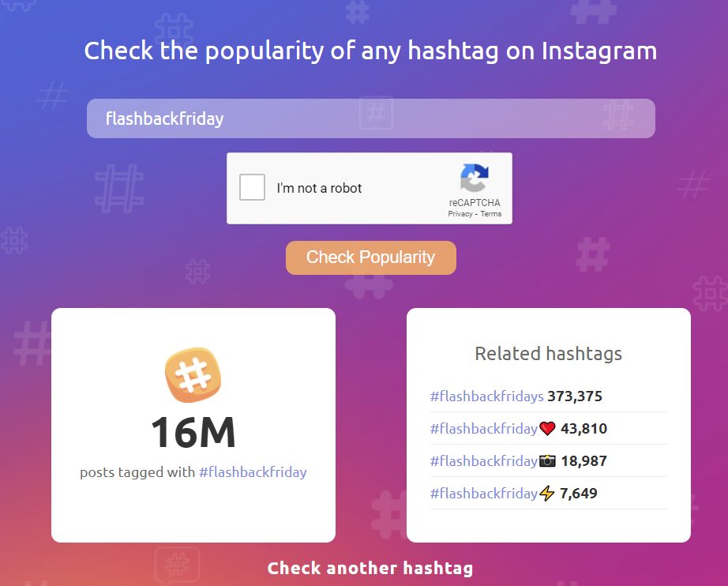Click the reCAPTCHA logo icon
Screen dimensions: 728x586
point(475,178)
